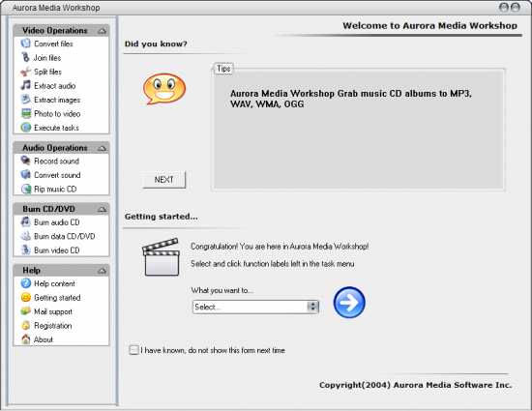Image resolution: width=532 pixels, height=411 pixels.
Task: Collapse the Help panel
Action: 102,271
